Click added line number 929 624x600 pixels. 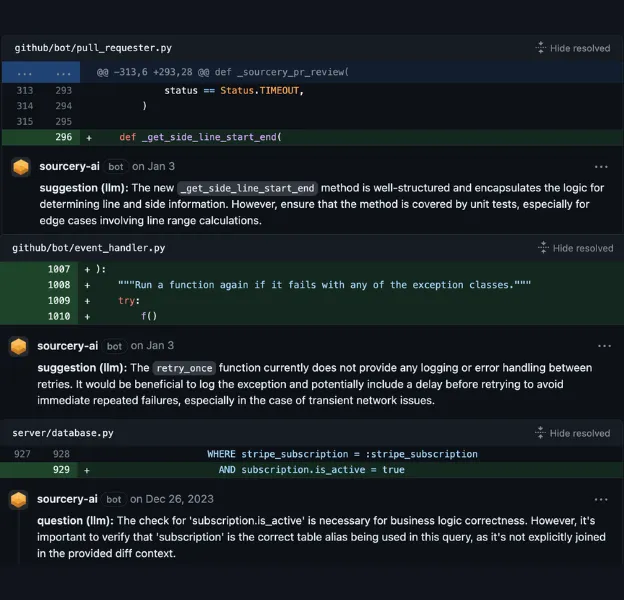coord(61,470)
